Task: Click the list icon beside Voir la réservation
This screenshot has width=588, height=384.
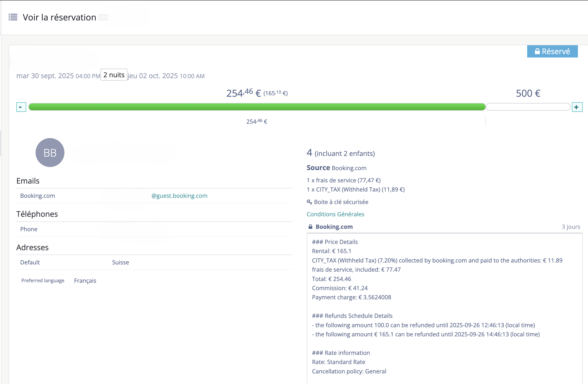Action: click(x=13, y=17)
